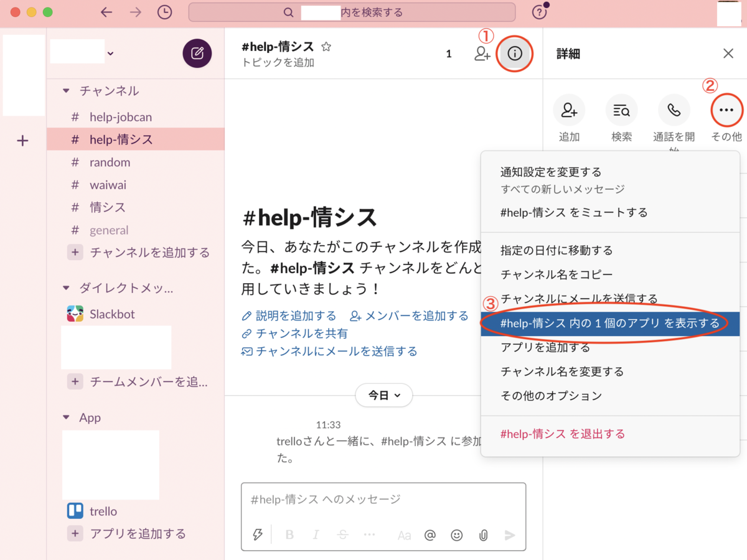The height and width of the screenshot is (560, 747).
Task: Click the attachment paperclip icon
Action: pyautogui.click(x=483, y=535)
